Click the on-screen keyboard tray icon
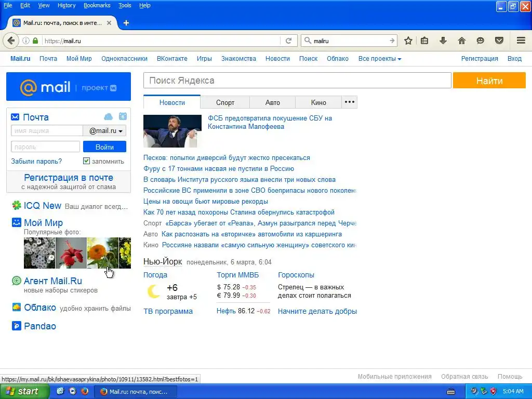This screenshot has width=532, height=399. 451,392
